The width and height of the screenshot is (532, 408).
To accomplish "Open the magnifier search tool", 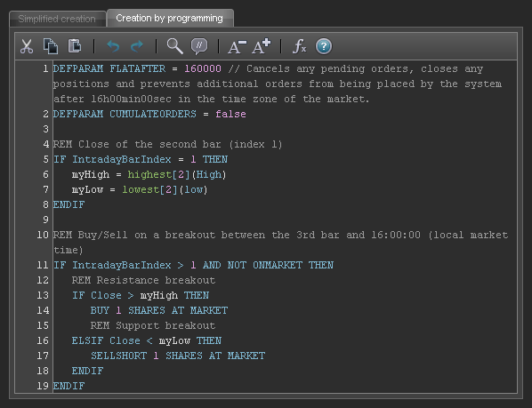I will click(x=175, y=46).
